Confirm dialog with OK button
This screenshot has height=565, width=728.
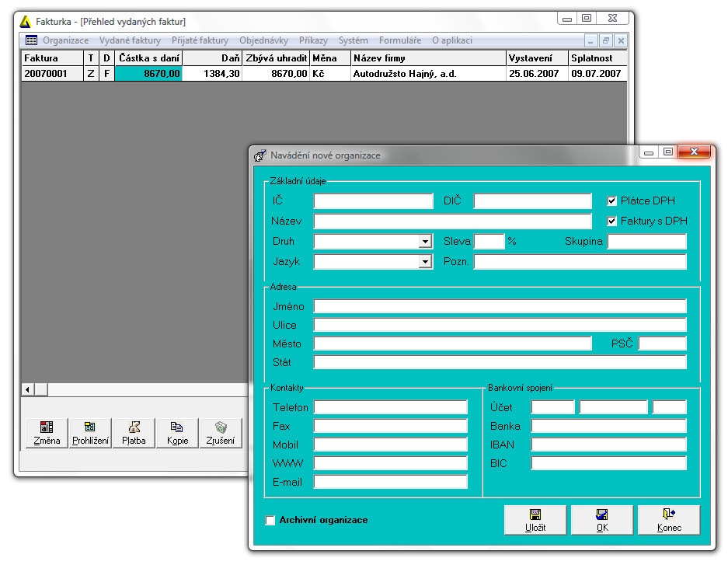[601, 520]
